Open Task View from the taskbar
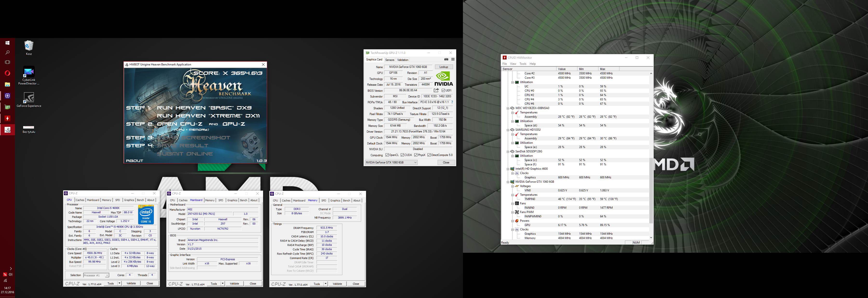This screenshot has width=868, height=298. point(7,62)
